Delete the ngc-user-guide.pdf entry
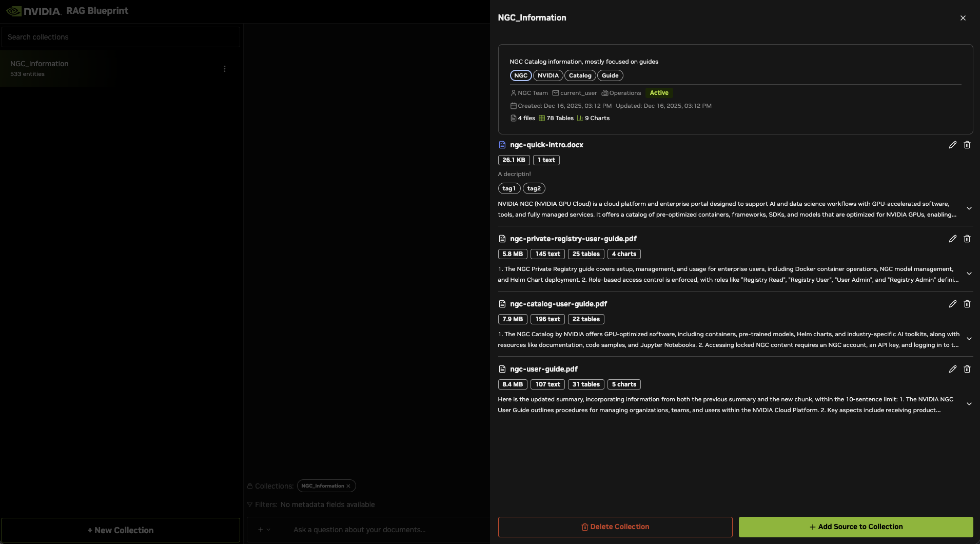Screen dimensions: 980x544 967,370
